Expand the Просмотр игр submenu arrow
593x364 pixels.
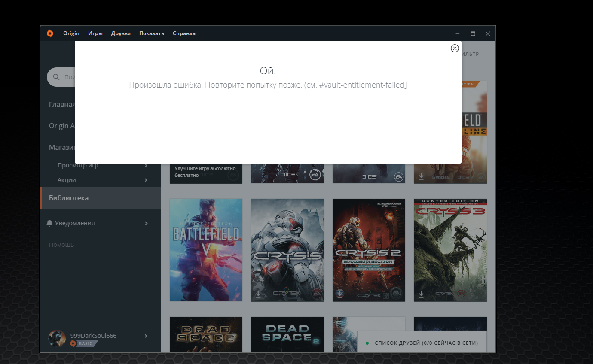[146, 165]
